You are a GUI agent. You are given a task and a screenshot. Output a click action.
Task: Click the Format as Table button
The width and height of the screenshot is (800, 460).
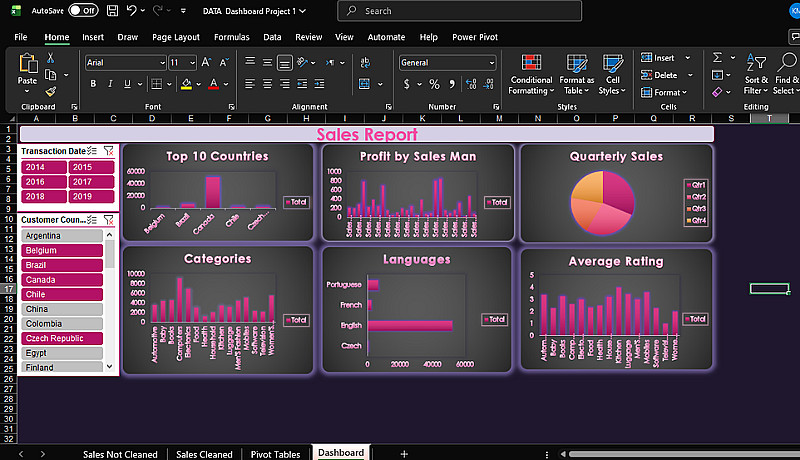576,71
